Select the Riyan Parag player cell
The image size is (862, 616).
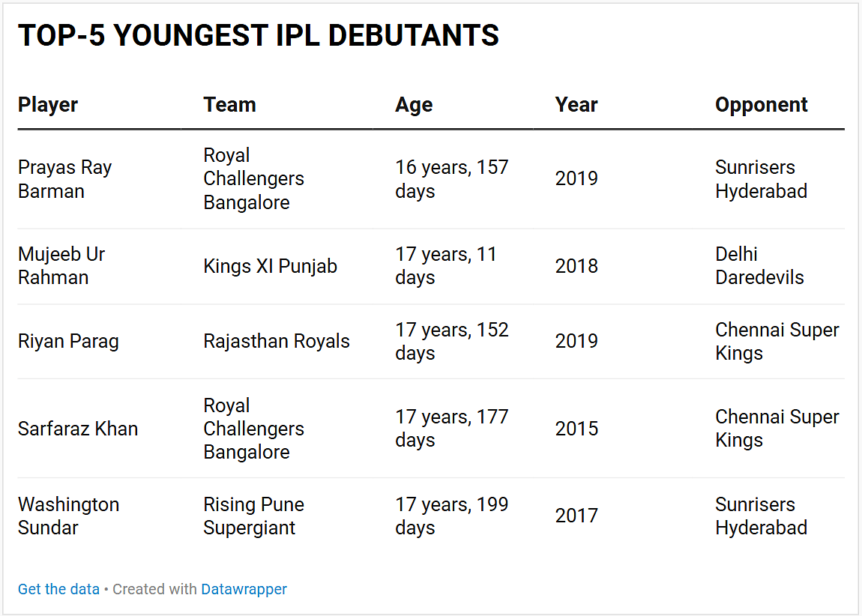click(68, 342)
